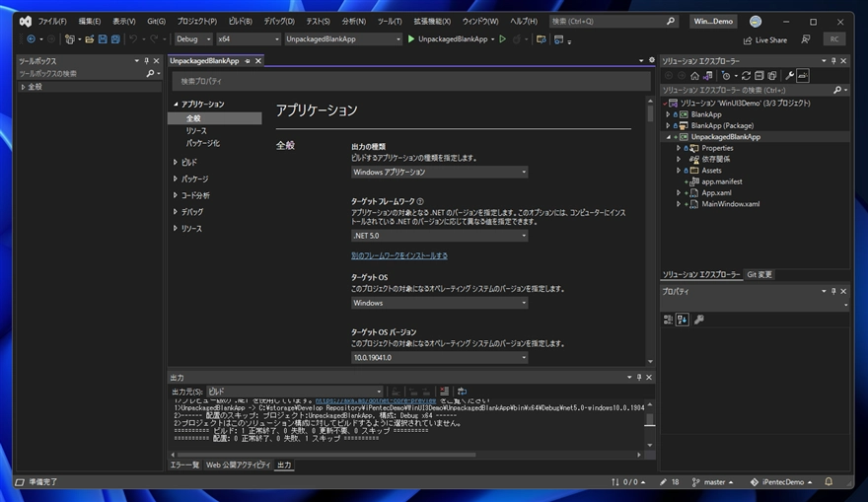The image size is (868, 502).
Task: Expand the コード分析 properties section
Action: tap(176, 195)
